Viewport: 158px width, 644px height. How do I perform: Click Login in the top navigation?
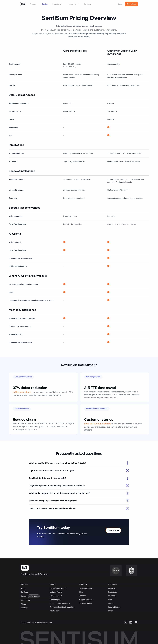120,4
